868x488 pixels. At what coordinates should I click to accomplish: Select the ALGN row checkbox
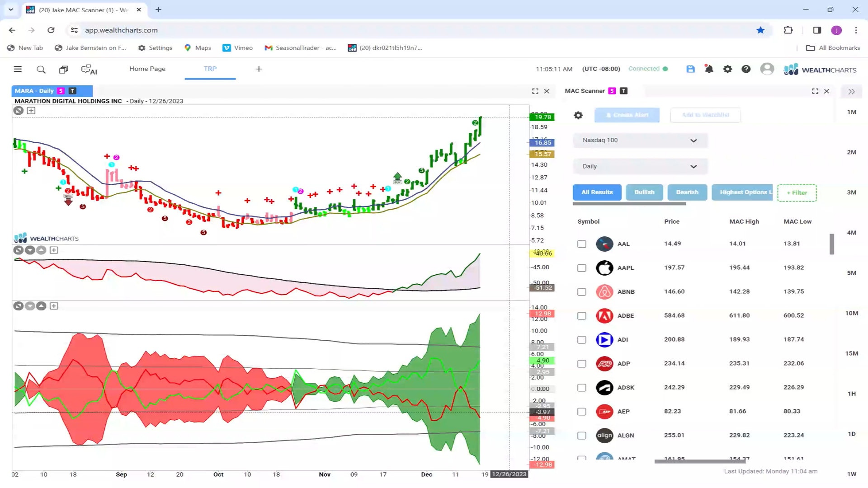(582, 436)
